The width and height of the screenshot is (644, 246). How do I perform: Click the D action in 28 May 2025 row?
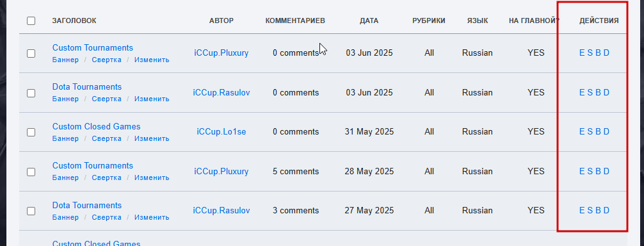pos(606,171)
